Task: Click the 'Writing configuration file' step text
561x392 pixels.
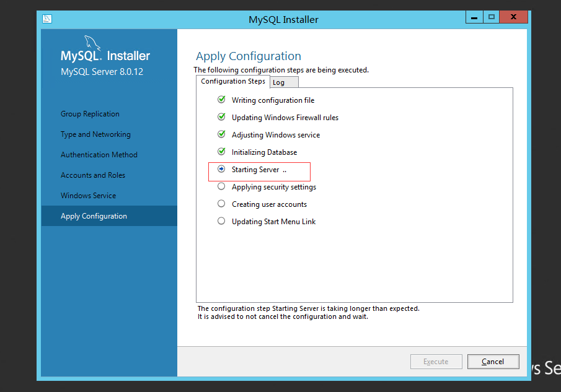Action: point(273,100)
